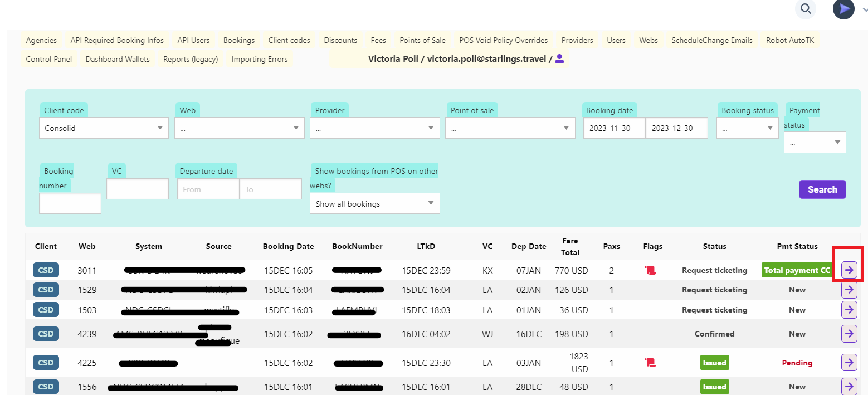
Task: Open the user avatar menu icon
Action: (843, 8)
